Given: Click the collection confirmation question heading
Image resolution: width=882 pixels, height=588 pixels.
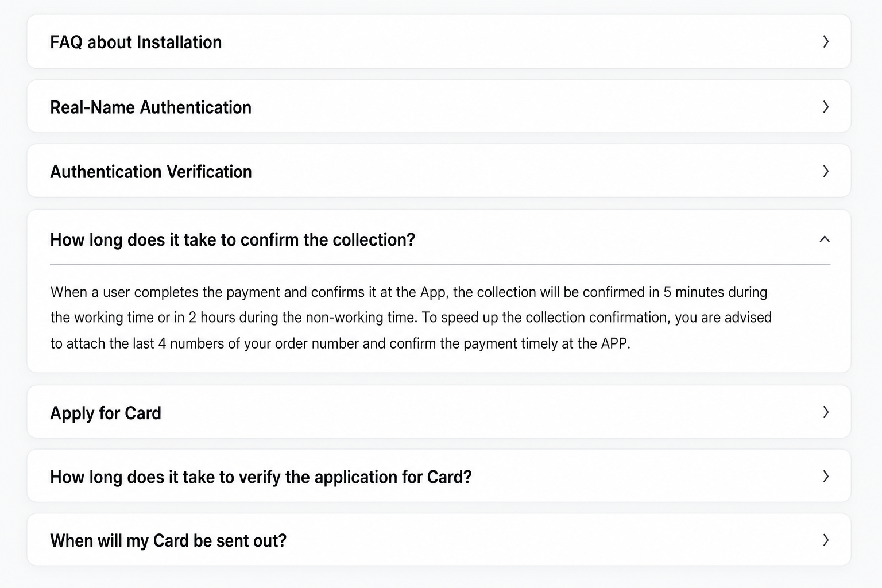Looking at the screenshot, I should [x=233, y=240].
